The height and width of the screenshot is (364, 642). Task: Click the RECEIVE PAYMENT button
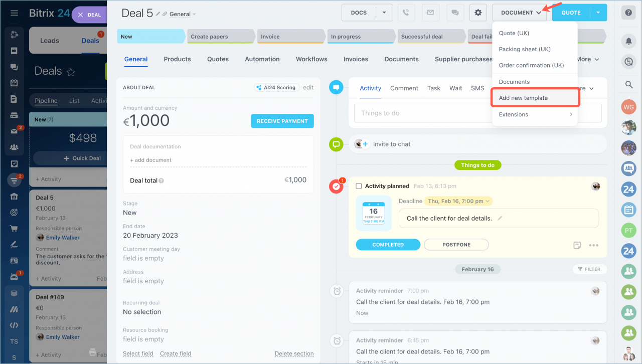(282, 121)
